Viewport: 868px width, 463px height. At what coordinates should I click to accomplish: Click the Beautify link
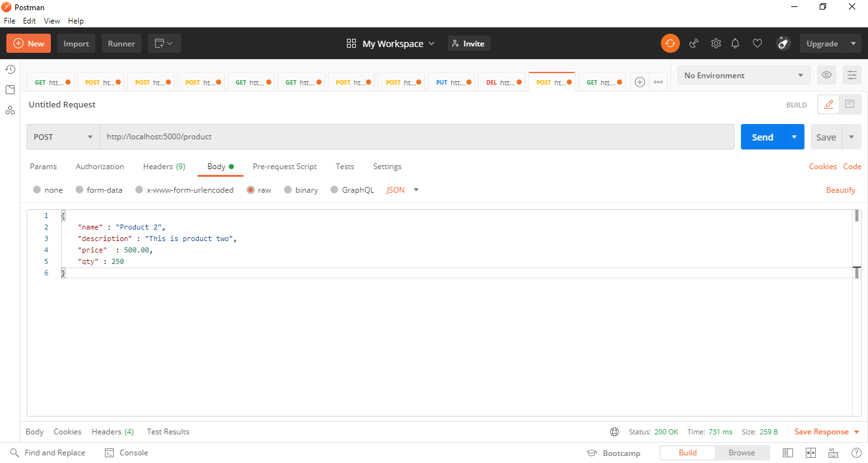[x=841, y=190]
